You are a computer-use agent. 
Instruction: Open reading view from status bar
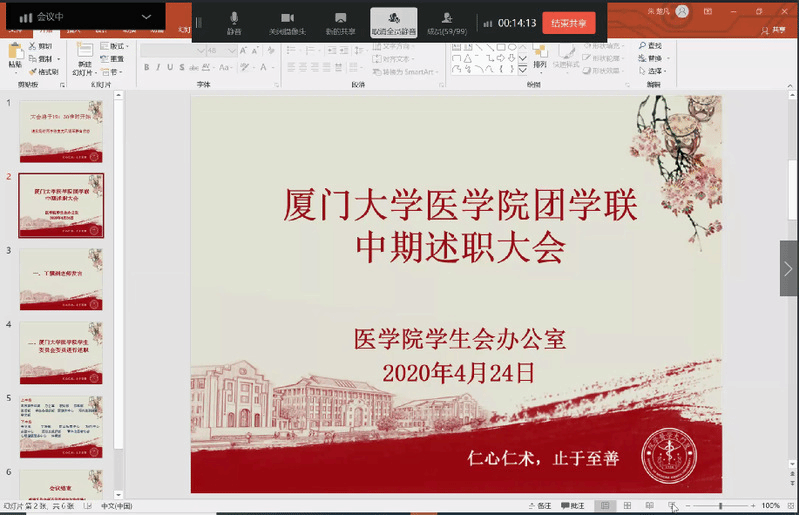[650, 506]
